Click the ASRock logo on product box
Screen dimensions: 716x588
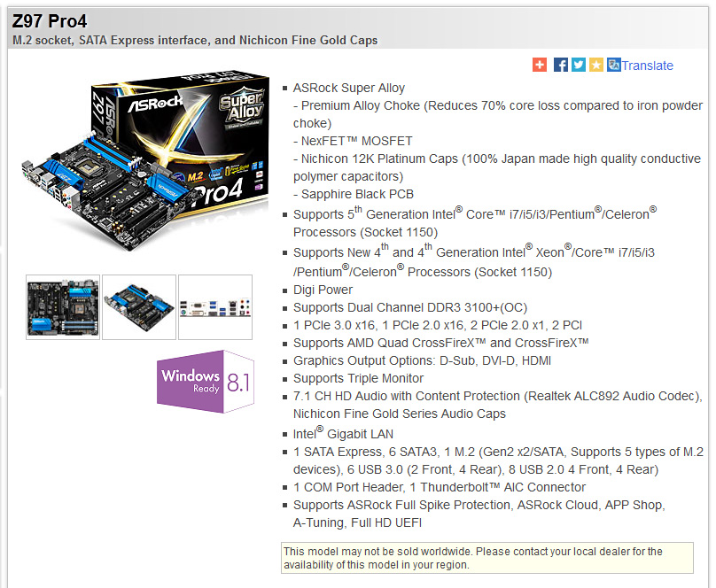pos(154,104)
